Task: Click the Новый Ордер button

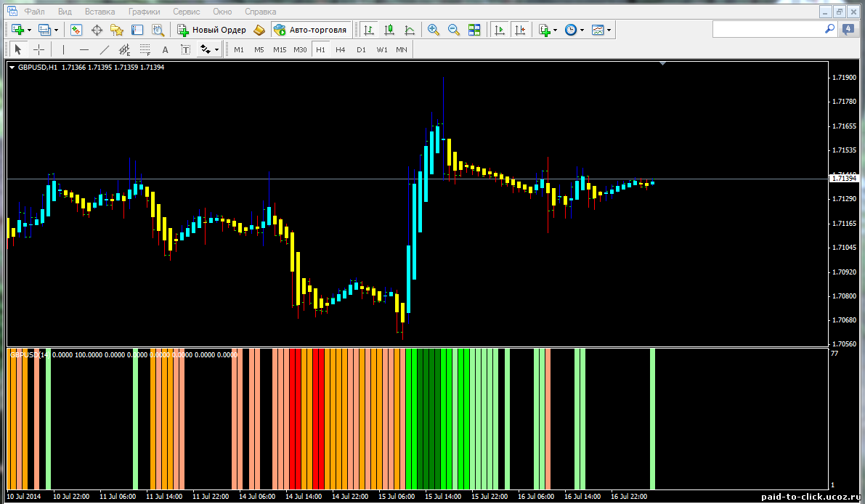Action: coord(211,30)
